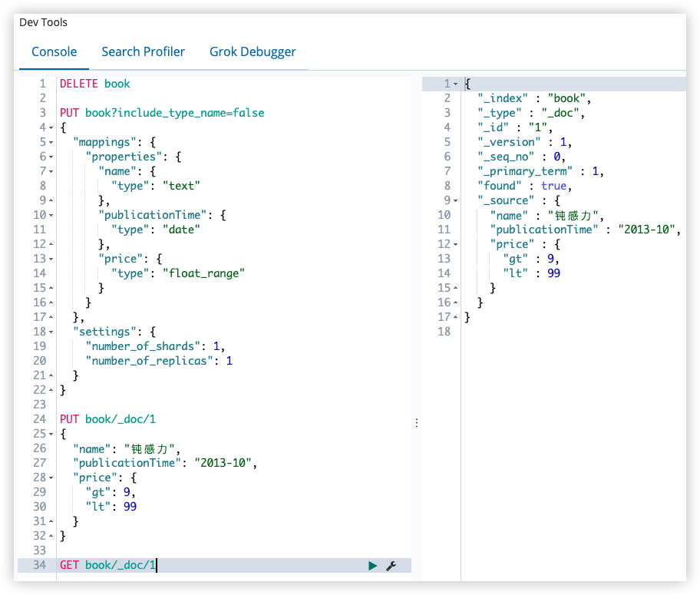Screen dimensions: 700x595
Task: Collapse the properties block at line 6
Action: [51, 157]
